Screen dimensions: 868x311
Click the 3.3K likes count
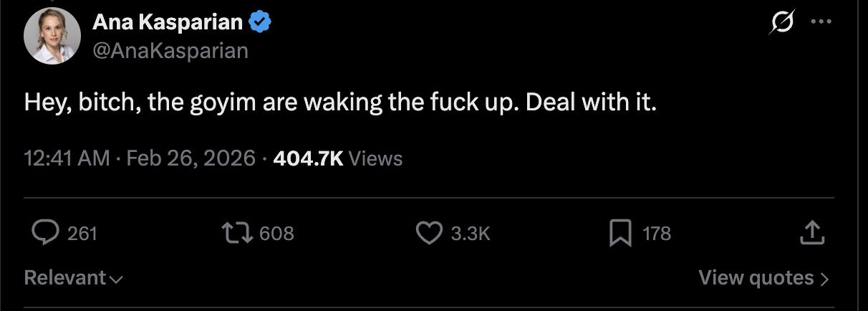click(x=471, y=233)
